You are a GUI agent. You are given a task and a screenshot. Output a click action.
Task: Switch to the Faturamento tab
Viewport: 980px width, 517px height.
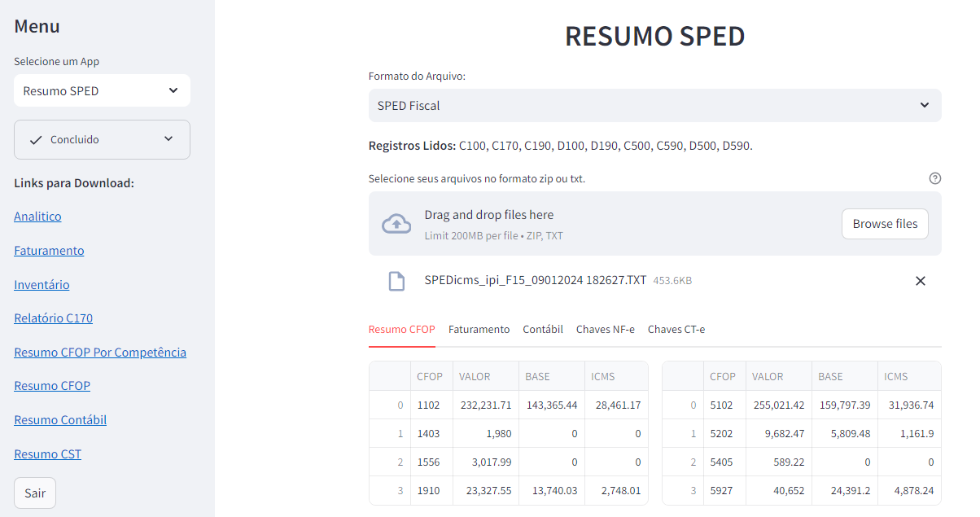pos(479,330)
